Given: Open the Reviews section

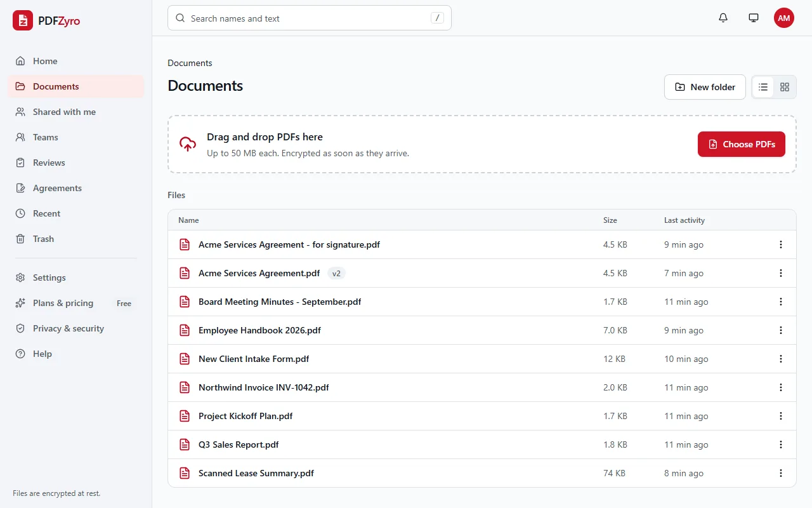Looking at the screenshot, I should click(76, 163).
